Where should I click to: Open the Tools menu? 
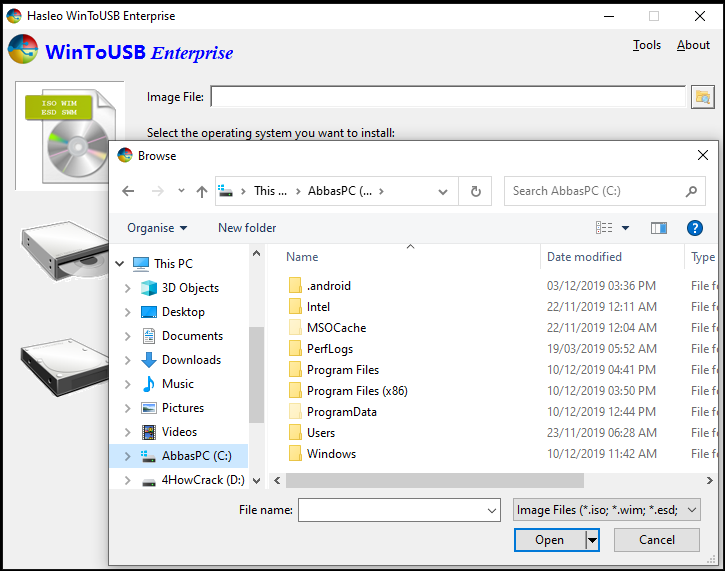point(646,45)
